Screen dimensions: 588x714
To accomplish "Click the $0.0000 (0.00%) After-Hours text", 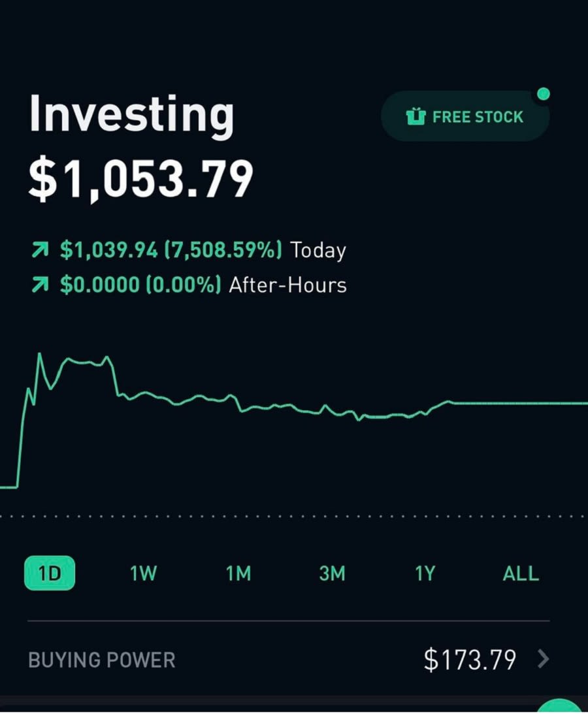I will [x=140, y=285].
